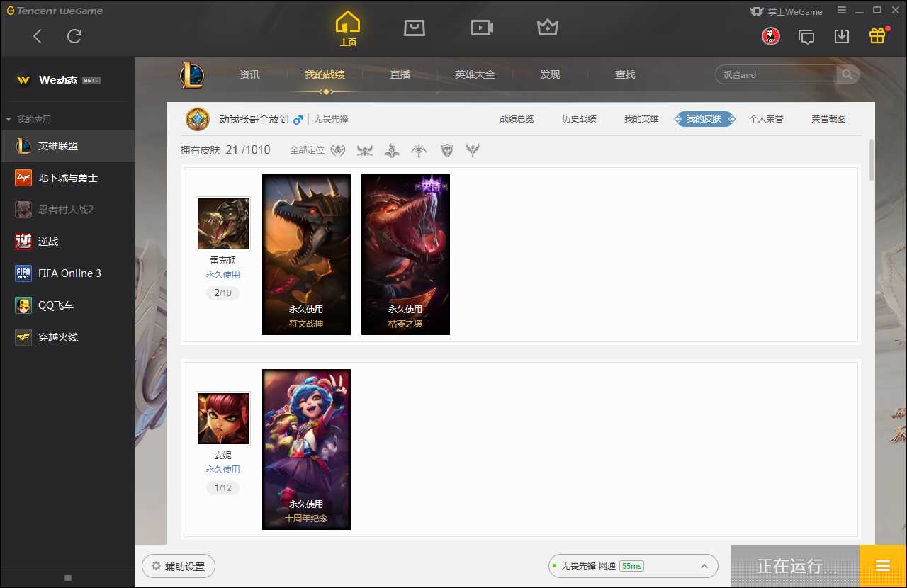The height and width of the screenshot is (588, 907).
Task: Filter by sixth role icon after 全部定位
Action: click(x=473, y=150)
